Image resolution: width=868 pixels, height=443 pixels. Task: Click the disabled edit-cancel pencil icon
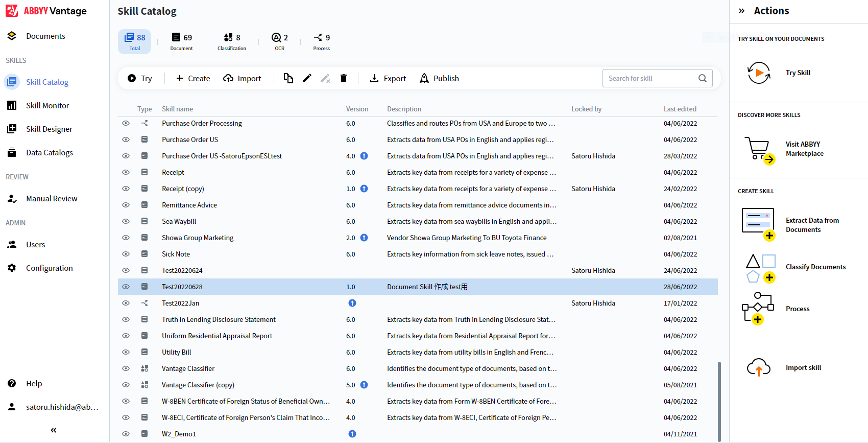pos(325,78)
